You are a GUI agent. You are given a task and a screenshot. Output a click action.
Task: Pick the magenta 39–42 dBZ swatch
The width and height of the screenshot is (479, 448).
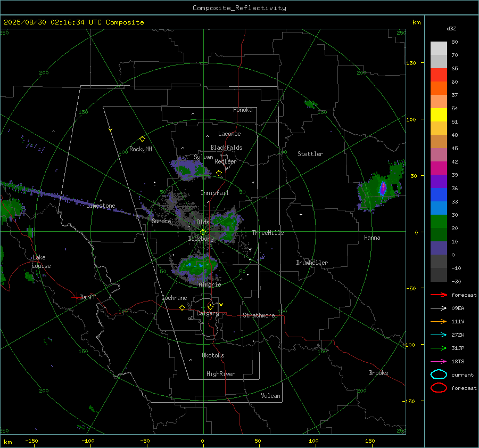439,168
